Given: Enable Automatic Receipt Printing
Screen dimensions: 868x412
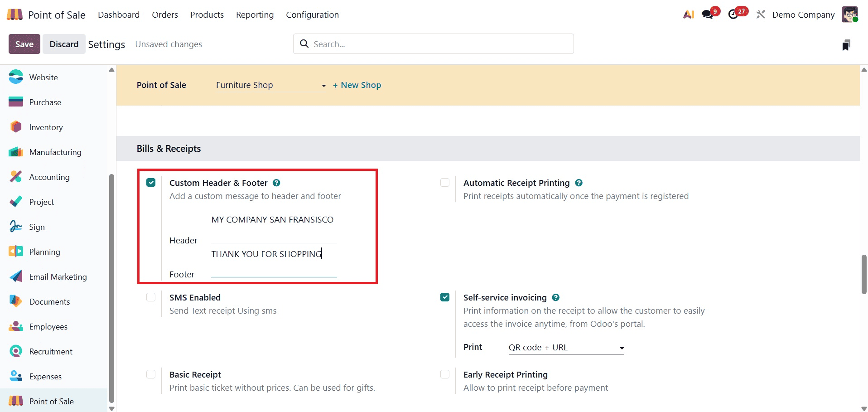Looking at the screenshot, I should pos(445,182).
